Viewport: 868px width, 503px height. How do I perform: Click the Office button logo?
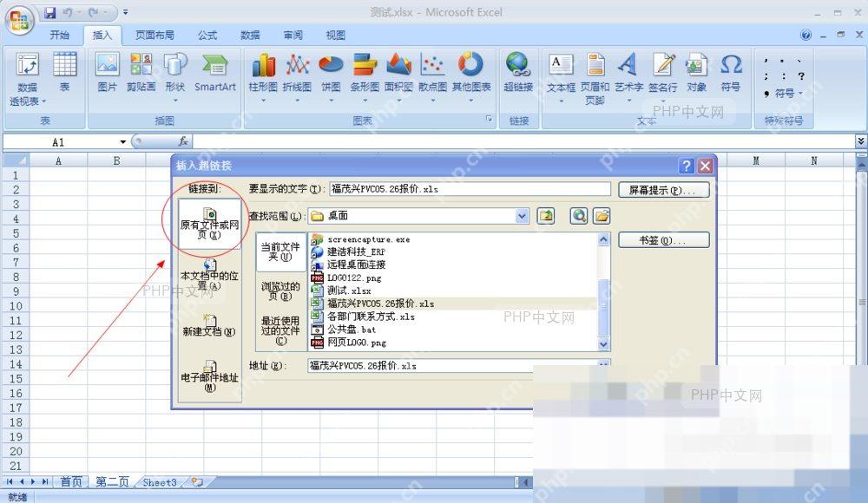point(20,21)
